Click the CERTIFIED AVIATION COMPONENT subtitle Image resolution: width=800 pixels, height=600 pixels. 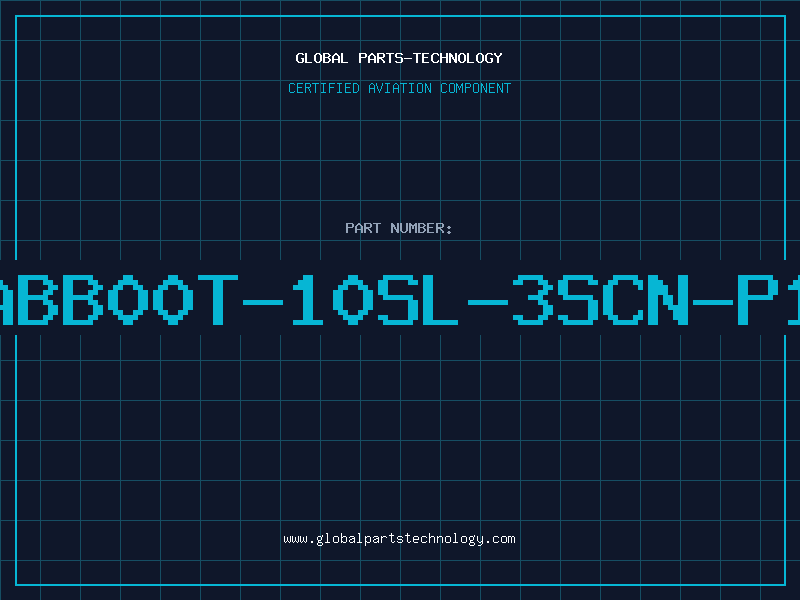[399, 88]
